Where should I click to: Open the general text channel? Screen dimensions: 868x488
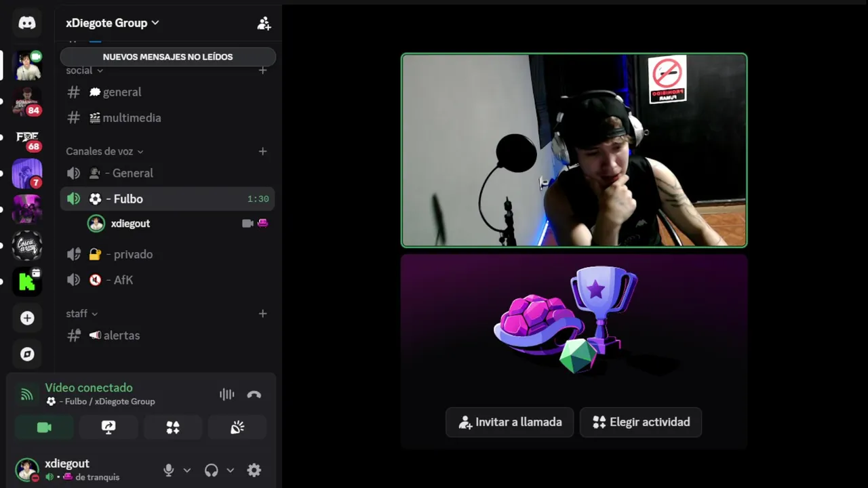[x=167, y=92]
